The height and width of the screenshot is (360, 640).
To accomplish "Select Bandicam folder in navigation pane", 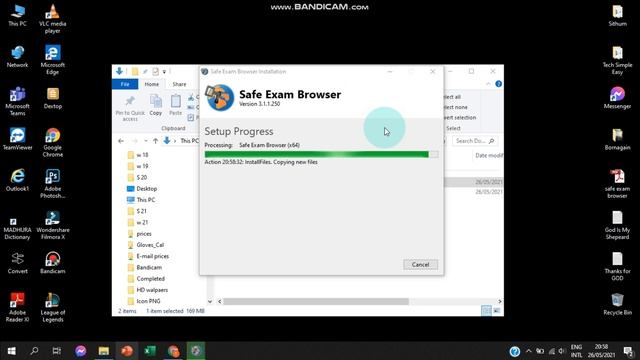I will (144, 267).
